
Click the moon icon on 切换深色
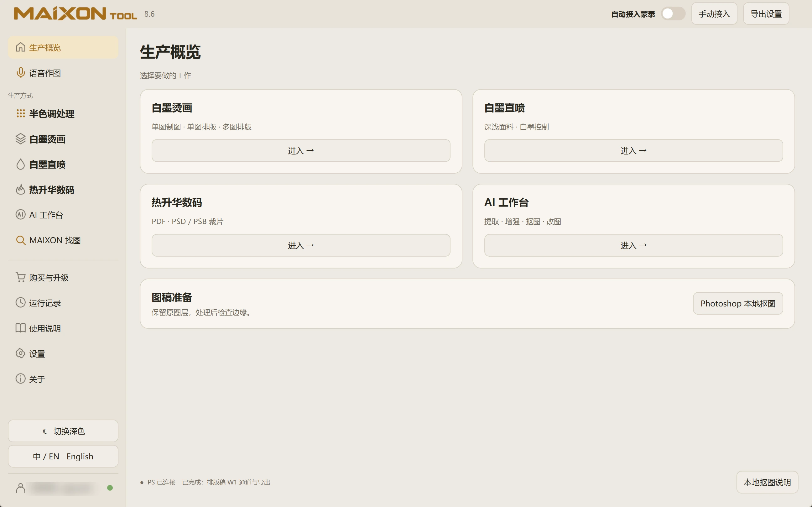coord(45,431)
